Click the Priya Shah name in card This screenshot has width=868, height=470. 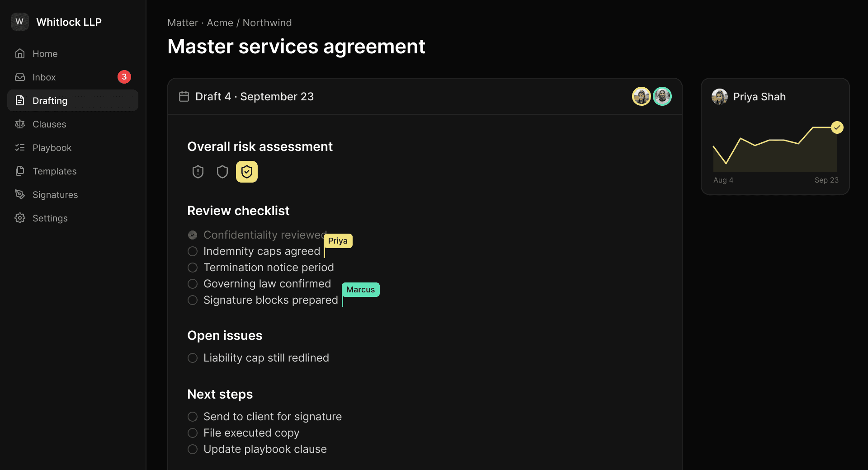pyautogui.click(x=759, y=97)
